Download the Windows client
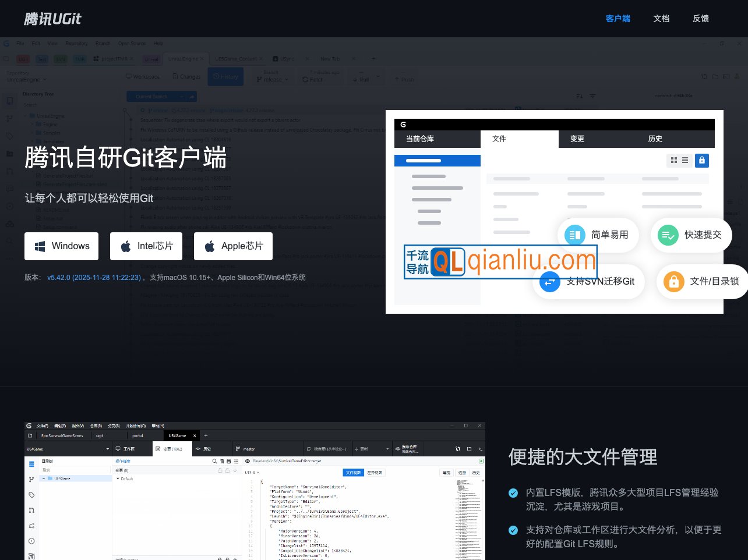This screenshot has height=560, width=748. coord(61,246)
